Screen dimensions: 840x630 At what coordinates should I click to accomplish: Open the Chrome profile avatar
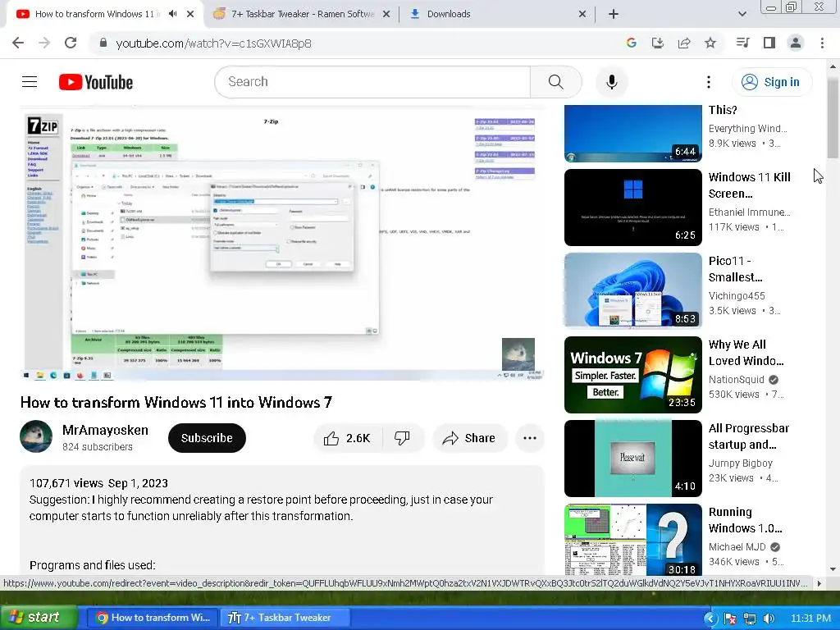click(796, 43)
